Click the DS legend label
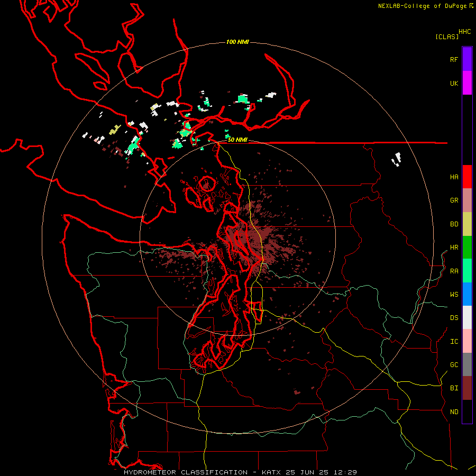476x476 pixels. pos(454,318)
